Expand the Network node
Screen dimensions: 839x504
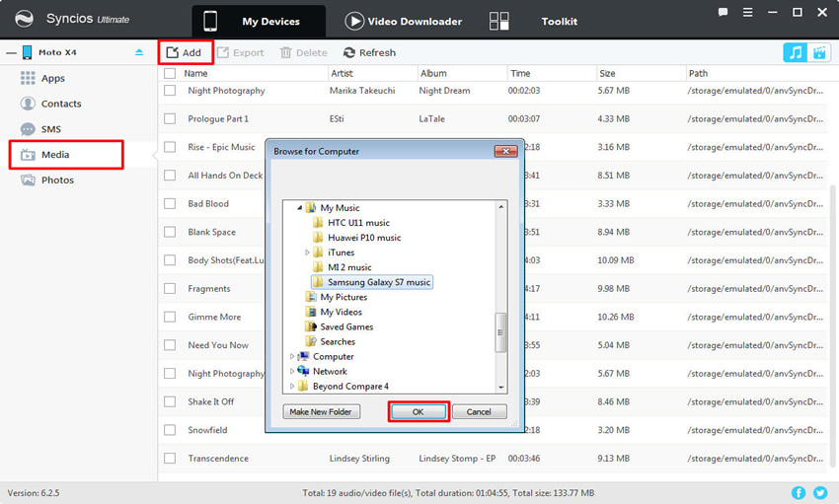coord(291,372)
